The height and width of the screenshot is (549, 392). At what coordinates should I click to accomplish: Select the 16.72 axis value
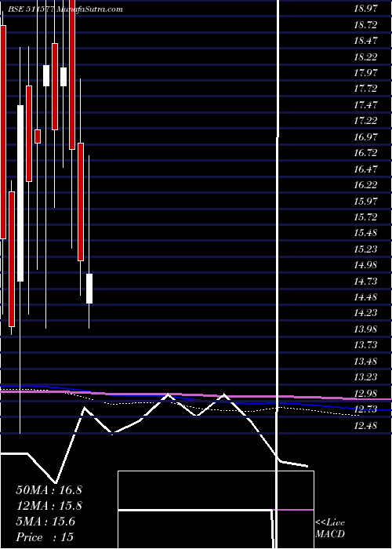pos(365,153)
